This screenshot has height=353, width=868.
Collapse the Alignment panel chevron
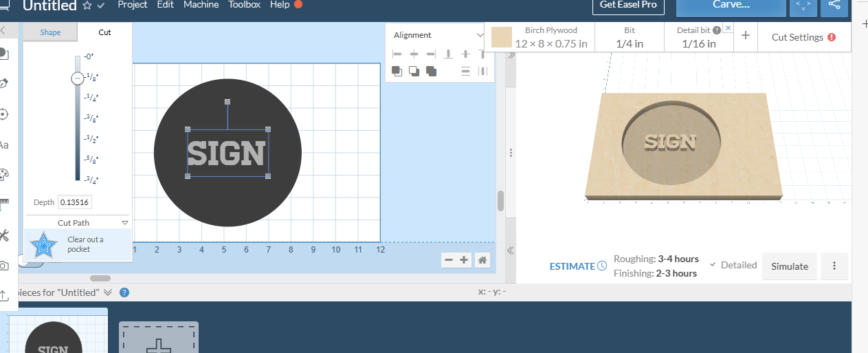click(x=480, y=35)
